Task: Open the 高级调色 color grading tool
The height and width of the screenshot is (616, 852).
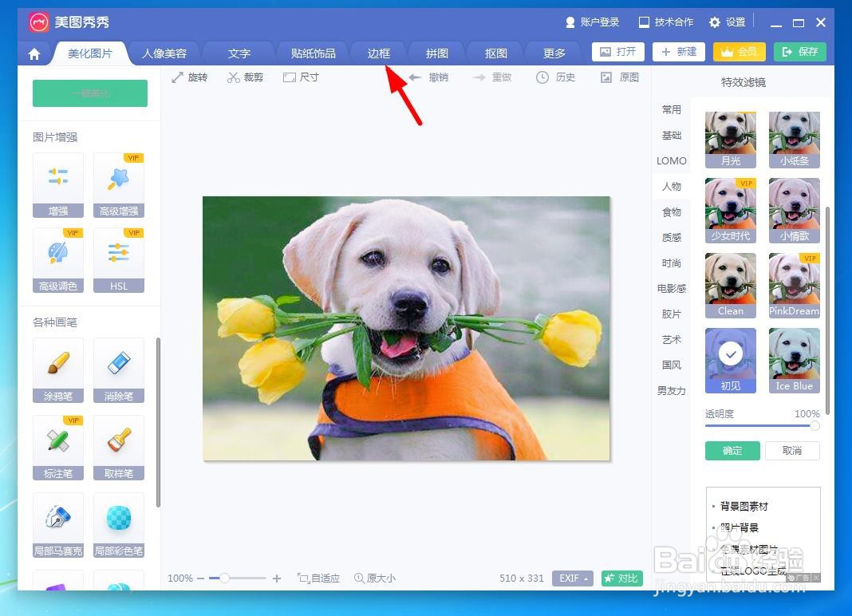Action: [x=58, y=260]
